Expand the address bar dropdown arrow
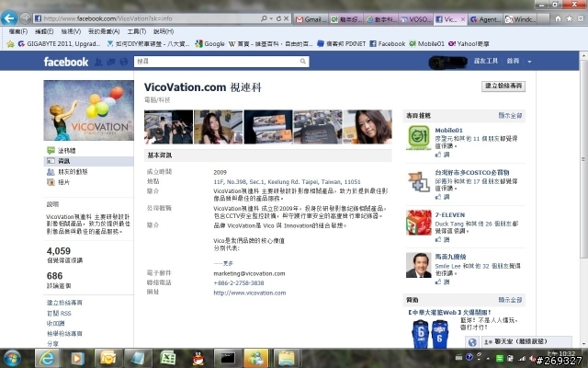This screenshot has width=588, height=368. coord(271,18)
